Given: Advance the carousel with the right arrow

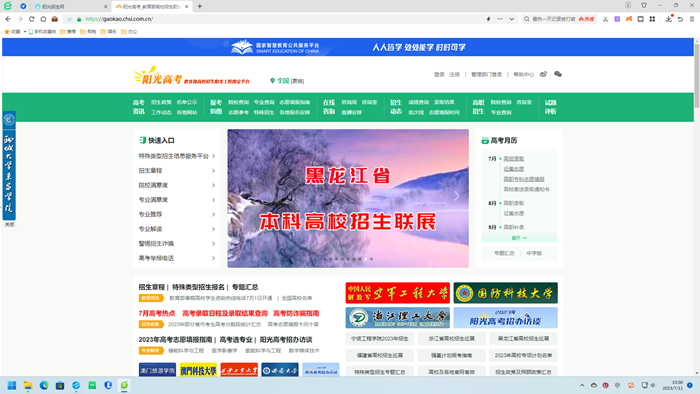Looking at the screenshot, I should (x=456, y=196).
